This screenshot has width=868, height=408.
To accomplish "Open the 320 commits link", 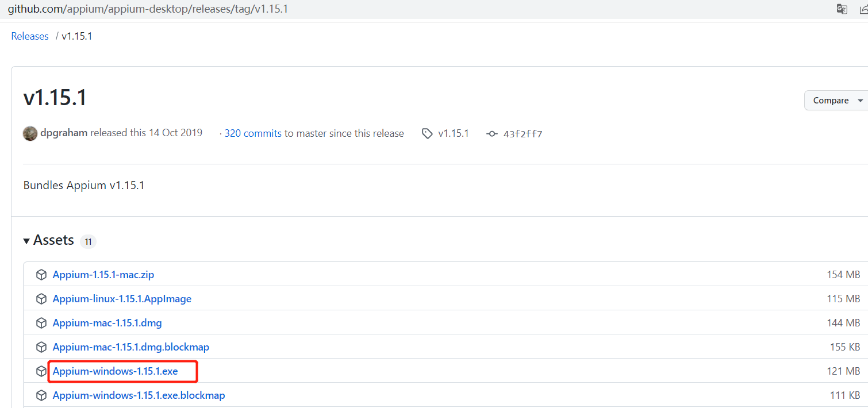I will [x=253, y=133].
